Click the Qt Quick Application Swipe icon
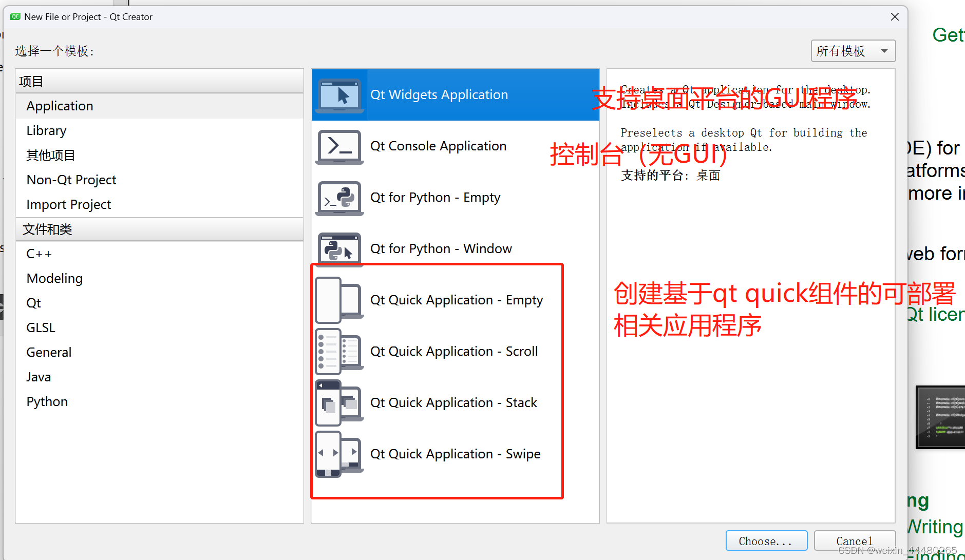This screenshot has width=965, height=560. pos(339,454)
